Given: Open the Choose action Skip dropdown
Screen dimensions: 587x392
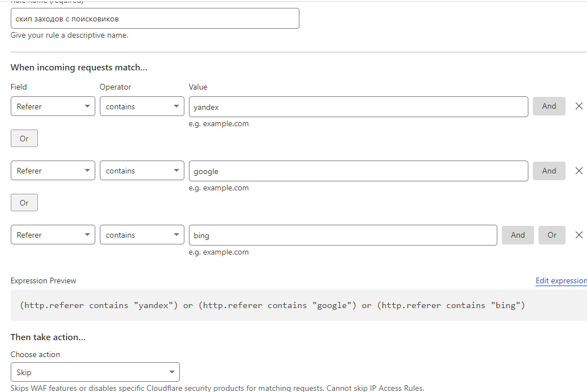Looking at the screenshot, I should click(95, 372).
